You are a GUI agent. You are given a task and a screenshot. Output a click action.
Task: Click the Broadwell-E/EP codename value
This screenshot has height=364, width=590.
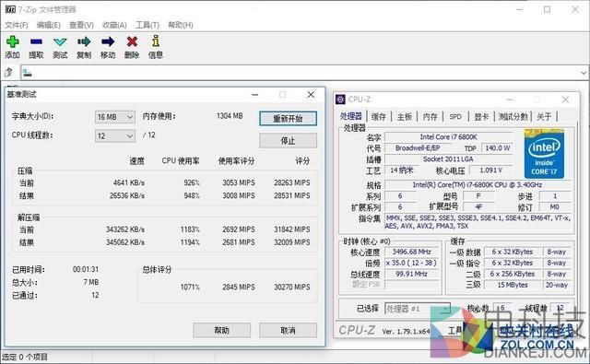click(x=418, y=147)
